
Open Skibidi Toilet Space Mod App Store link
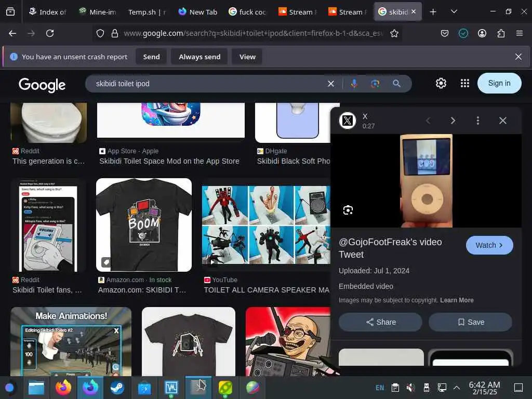click(x=169, y=161)
